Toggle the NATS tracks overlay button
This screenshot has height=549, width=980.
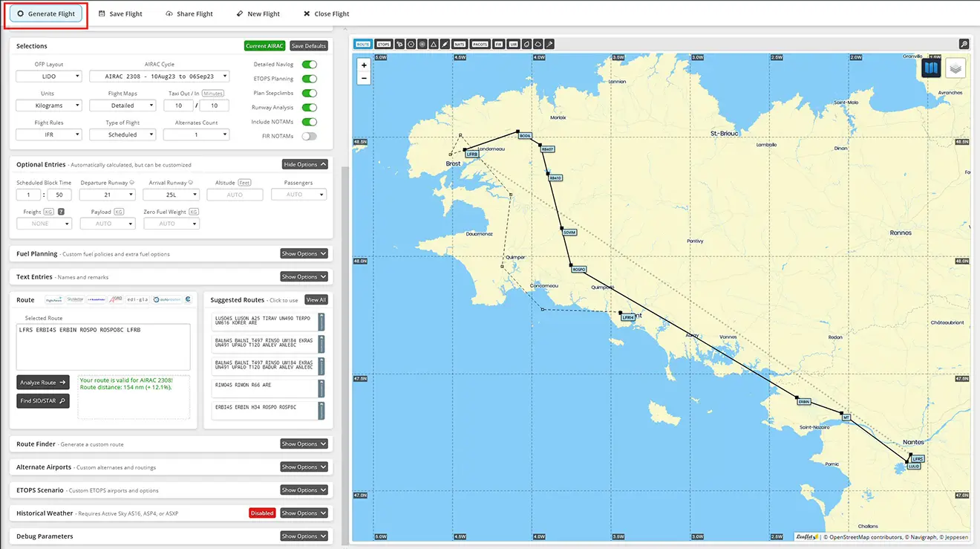point(460,45)
